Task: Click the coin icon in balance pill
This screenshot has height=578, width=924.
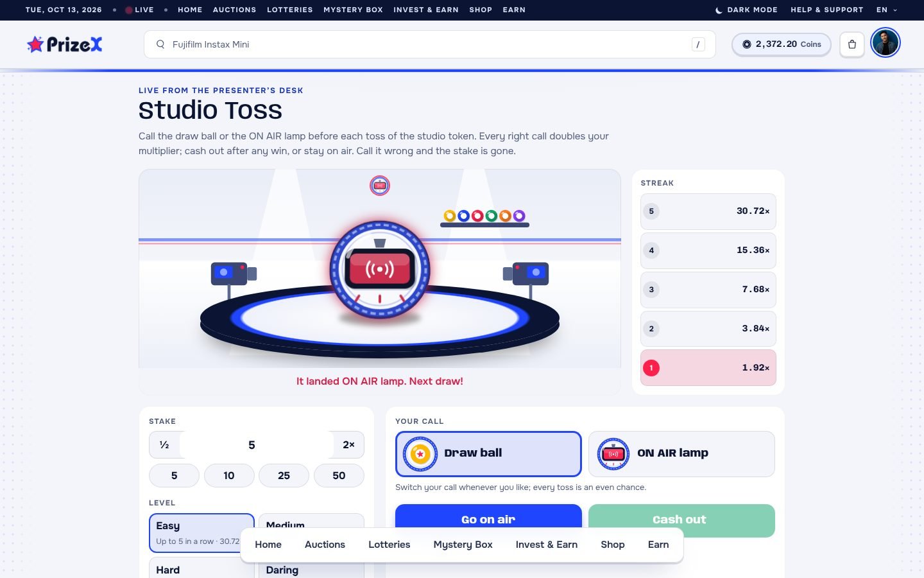Action: point(747,44)
